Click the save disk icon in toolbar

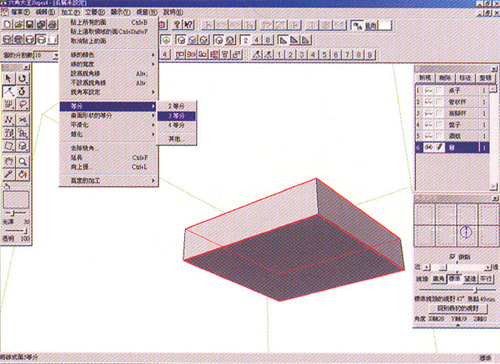(x=30, y=24)
